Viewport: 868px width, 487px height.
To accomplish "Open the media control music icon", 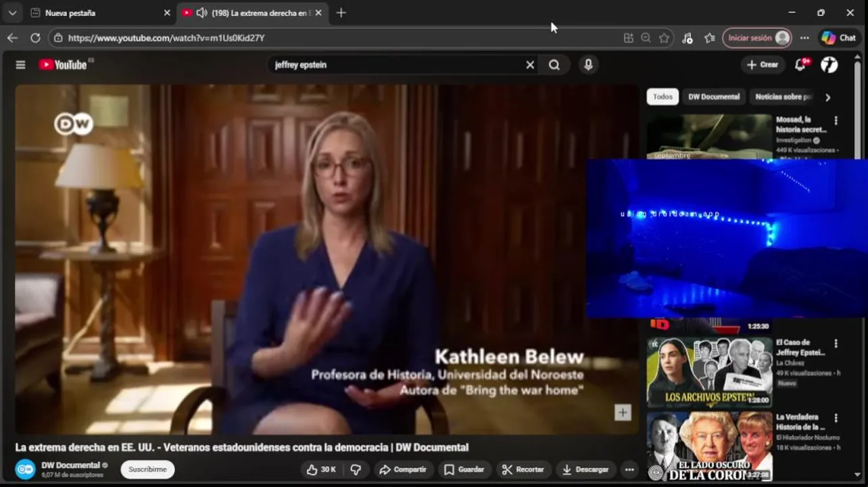I will pos(688,38).
